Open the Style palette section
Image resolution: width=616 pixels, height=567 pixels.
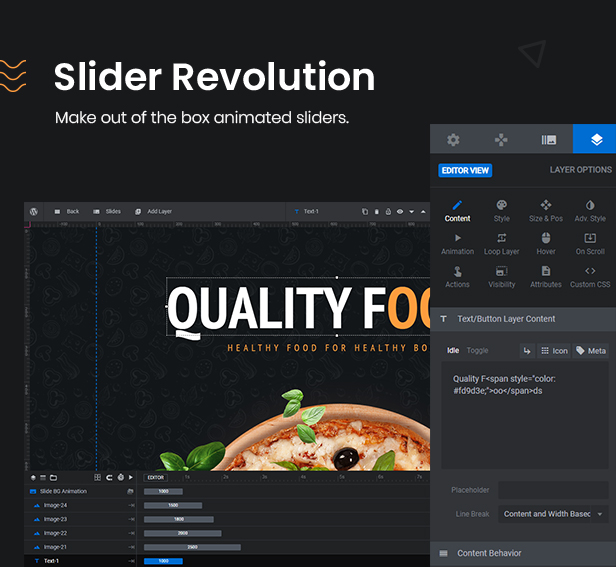(502, 211)
